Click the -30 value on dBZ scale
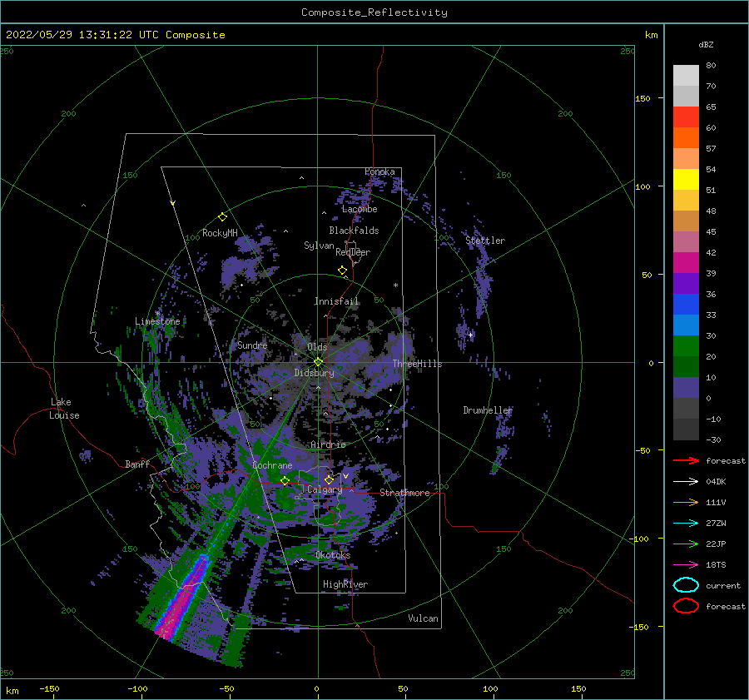The image size is (749, 700). point(713,439)
